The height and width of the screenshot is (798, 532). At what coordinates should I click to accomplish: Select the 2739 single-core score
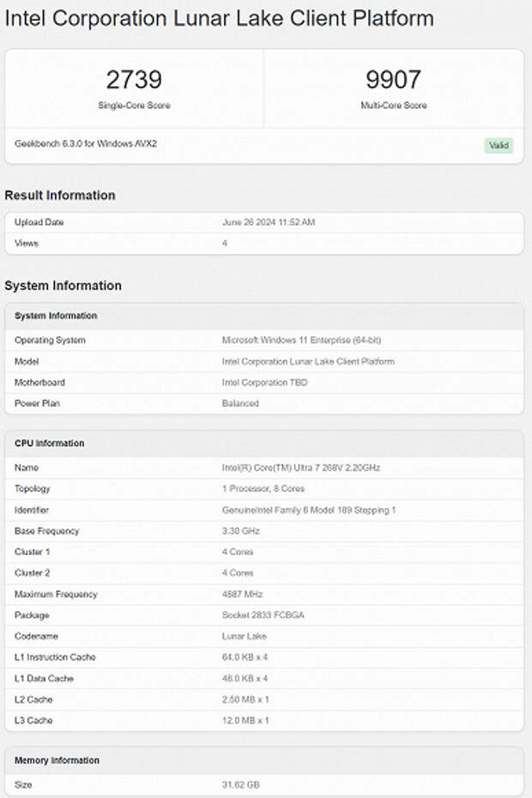pyautogui.click(x=134, y=80)
